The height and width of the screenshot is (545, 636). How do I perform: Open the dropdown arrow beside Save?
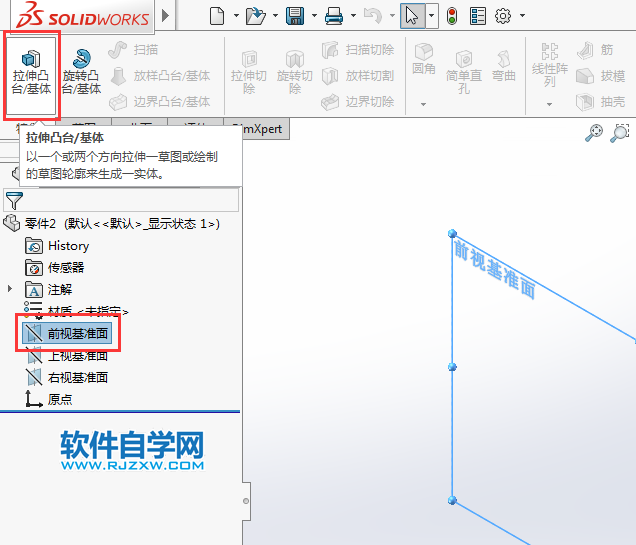click(314, 16)
